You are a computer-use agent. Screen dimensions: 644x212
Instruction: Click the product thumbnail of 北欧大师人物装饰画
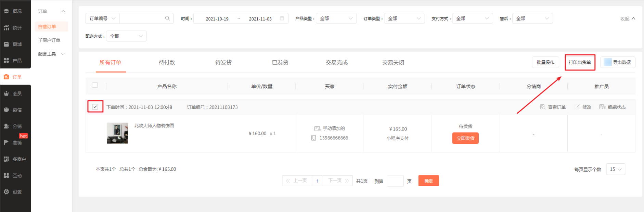point(117,133)
